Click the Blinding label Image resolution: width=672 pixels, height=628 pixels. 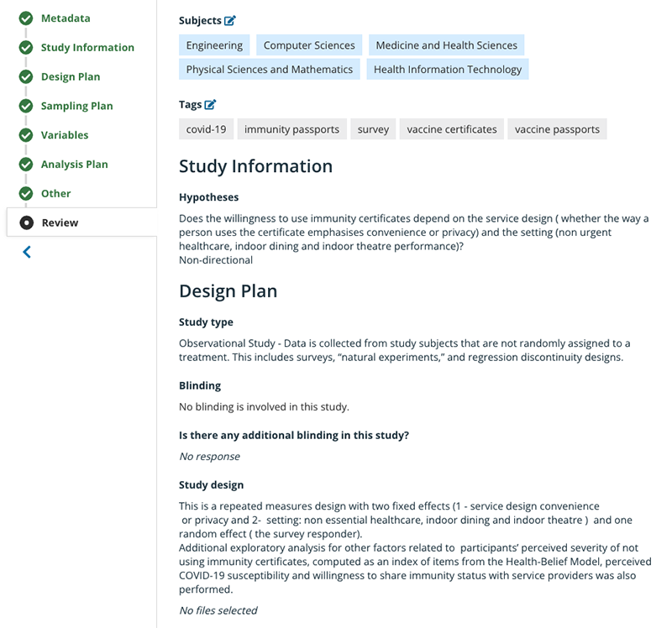click(x=200, y=385)
